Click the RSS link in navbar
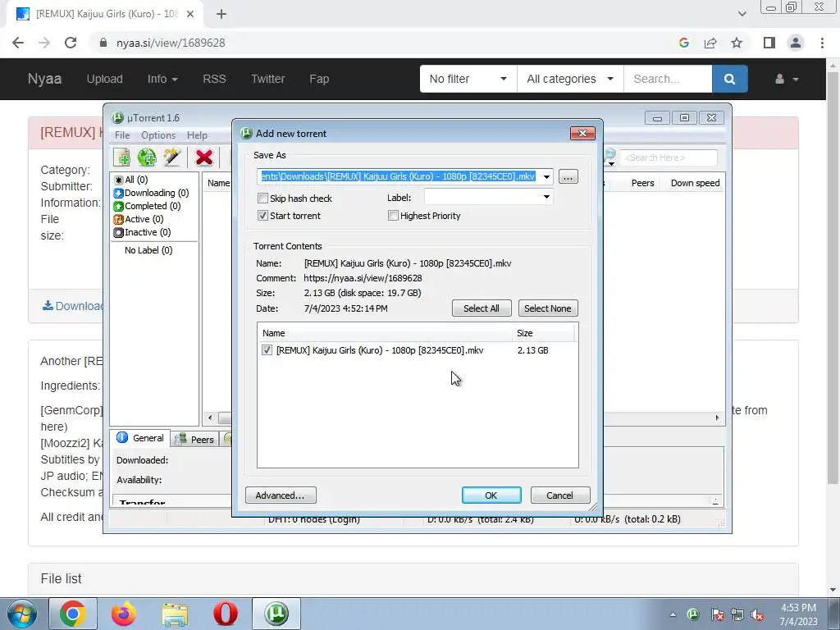 click(214, 79)
